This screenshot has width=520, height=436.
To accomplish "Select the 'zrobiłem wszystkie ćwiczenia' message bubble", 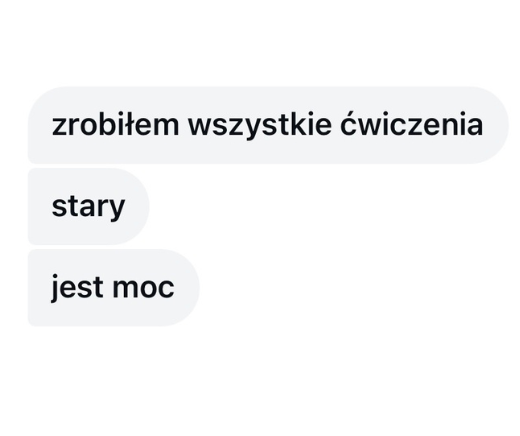I will (x=268, y=125).
